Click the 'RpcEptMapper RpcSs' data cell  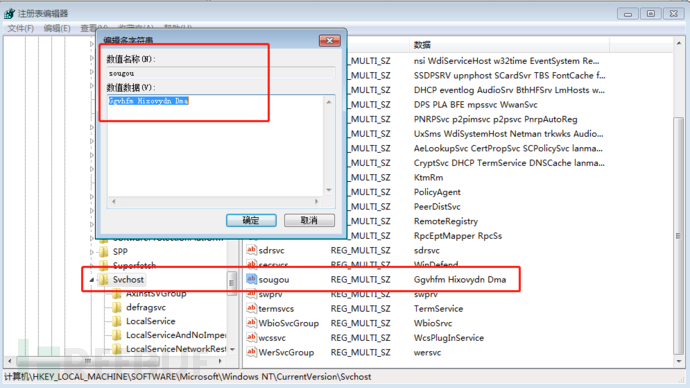pos(458,236)
